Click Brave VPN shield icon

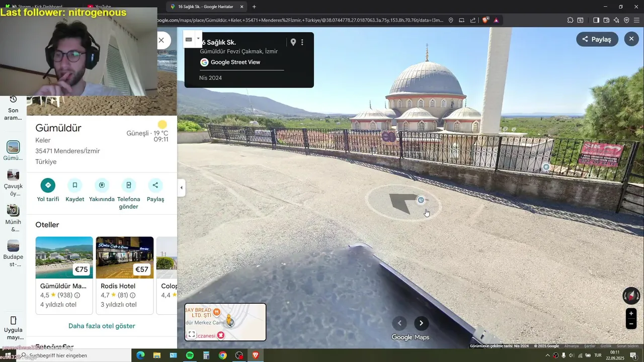(x=626, y=20)
